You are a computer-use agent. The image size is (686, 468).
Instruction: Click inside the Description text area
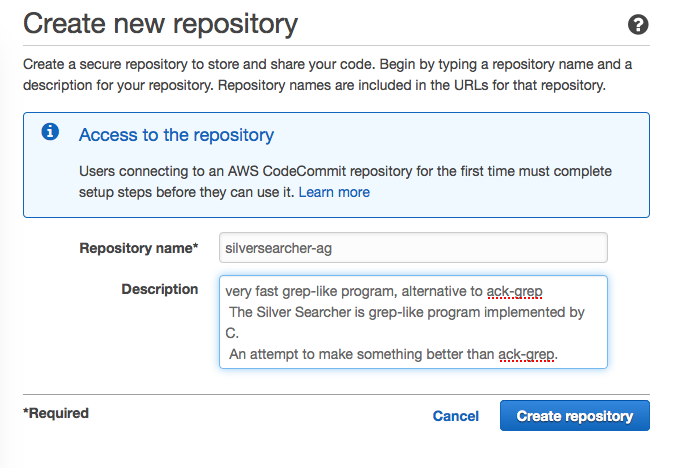point(413,322)
